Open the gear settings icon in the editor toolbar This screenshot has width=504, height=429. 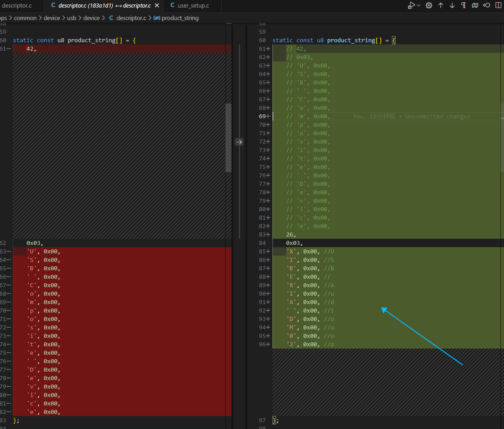pyautogui.click(x=429, y=5)
